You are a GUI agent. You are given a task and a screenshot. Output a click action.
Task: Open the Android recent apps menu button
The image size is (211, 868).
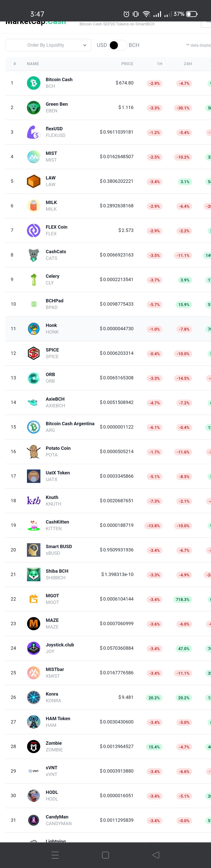(55, 855)
